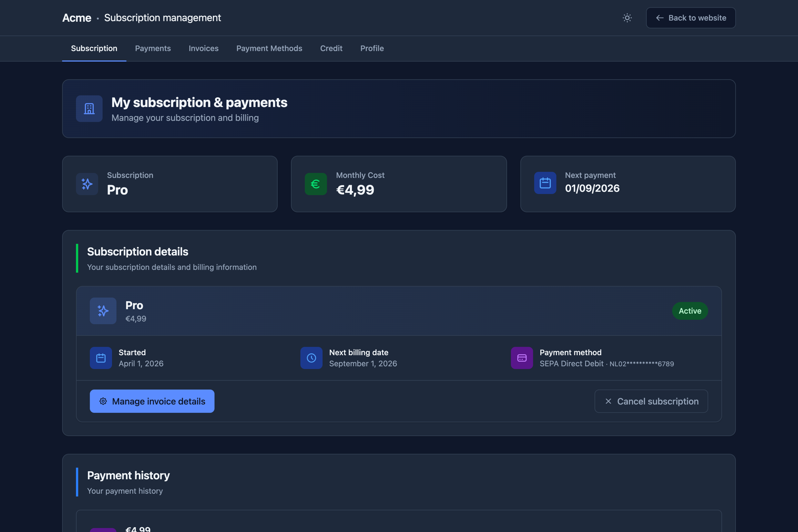Click the sparkle icon in Subscription card
The image size is (798, 532).
[x=87, y=184]
